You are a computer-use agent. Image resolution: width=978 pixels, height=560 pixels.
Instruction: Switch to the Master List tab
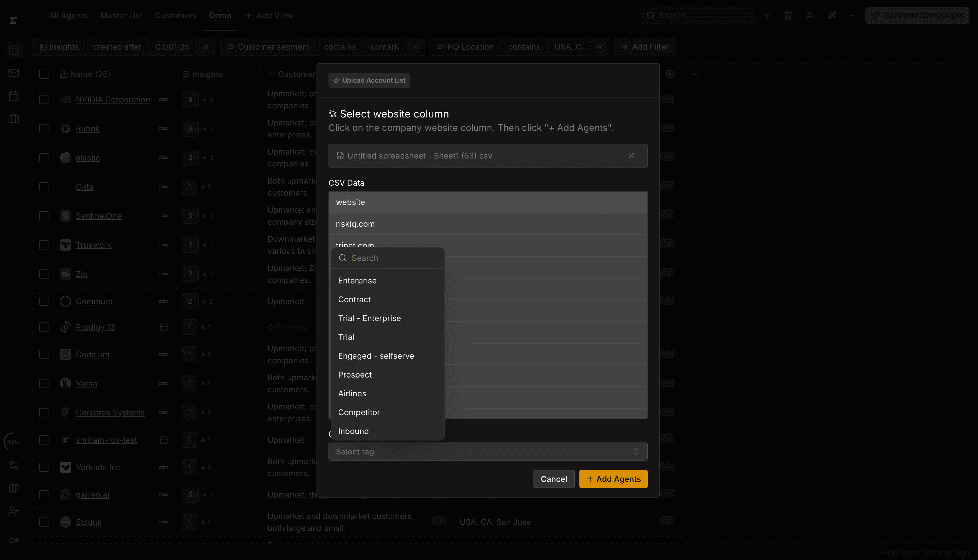tap(121, 15)
